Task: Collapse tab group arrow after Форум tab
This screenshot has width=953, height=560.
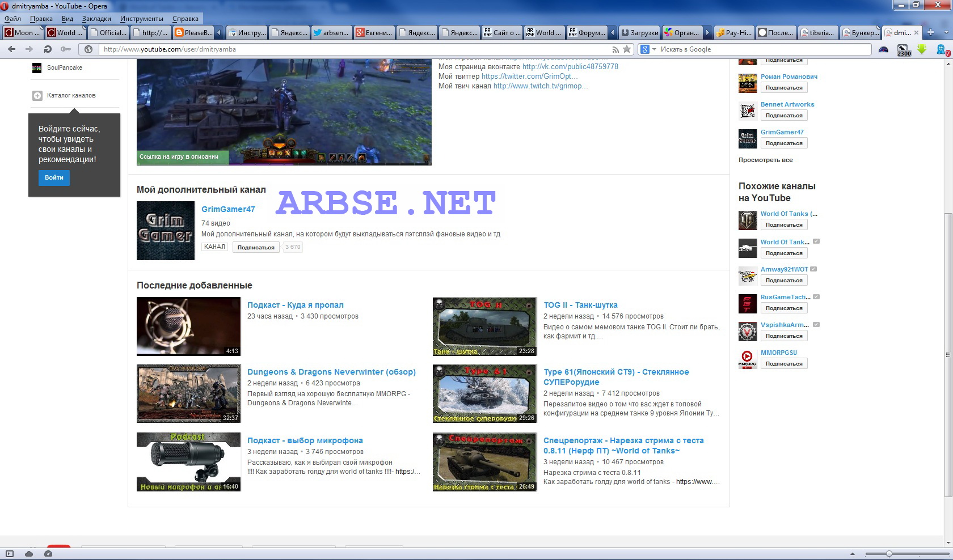Action: [x=612, y=33]
